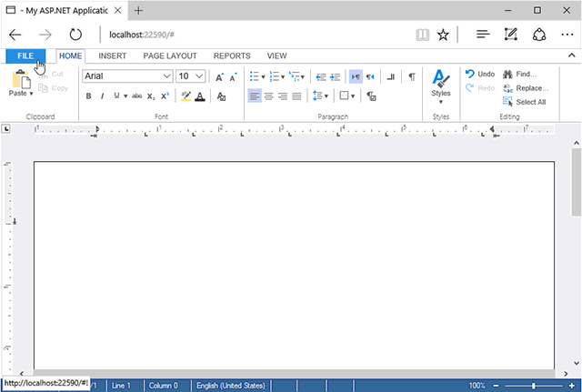The image size is (582, 392).
Task: Toggle Italic formatting
Action: tap(102, 96)
